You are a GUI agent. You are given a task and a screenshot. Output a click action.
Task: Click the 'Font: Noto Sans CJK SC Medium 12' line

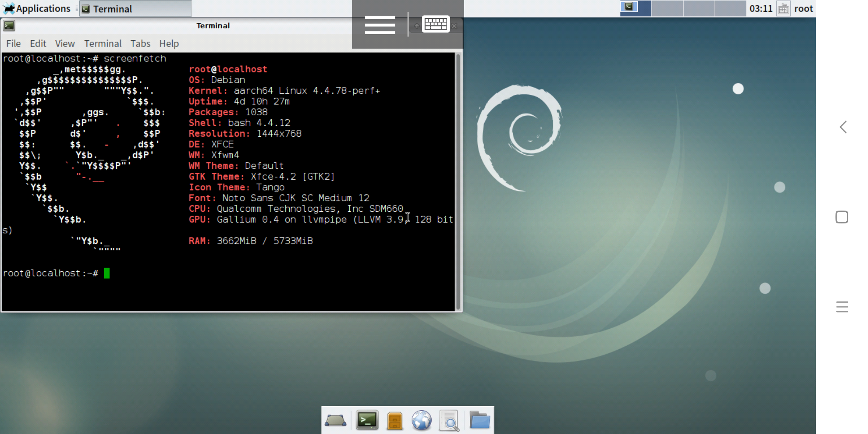coord(279,198)
